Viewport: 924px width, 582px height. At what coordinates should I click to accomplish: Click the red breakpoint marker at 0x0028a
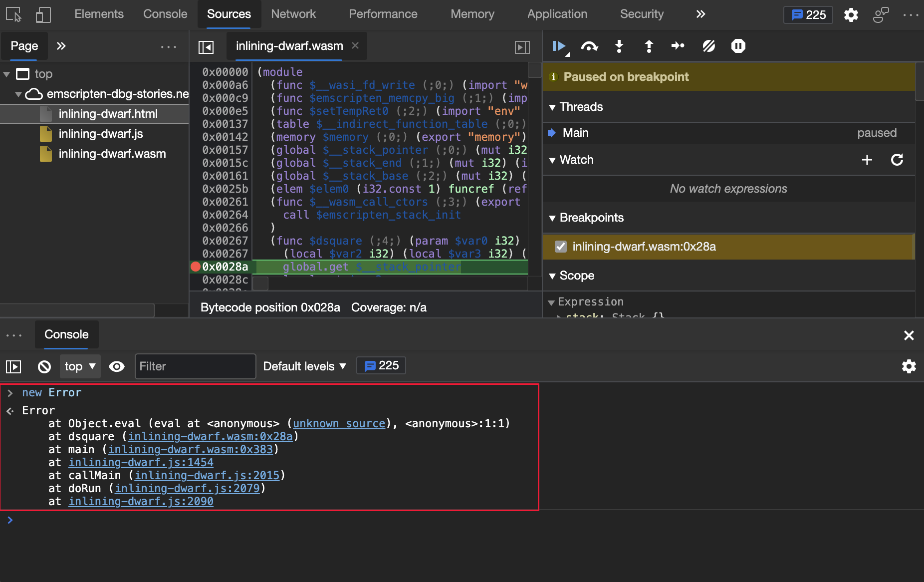coord(196,267)
